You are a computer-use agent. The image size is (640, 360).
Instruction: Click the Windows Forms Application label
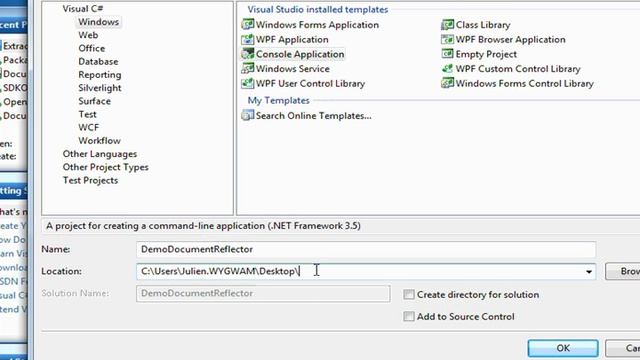(317, 24)
